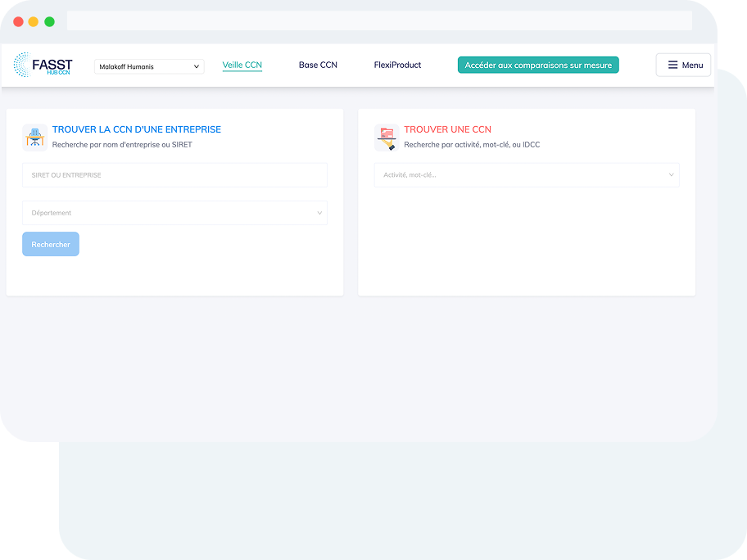747x560 pixels.
Task: Click the office desk chair icon
Action: pos(34,138)
